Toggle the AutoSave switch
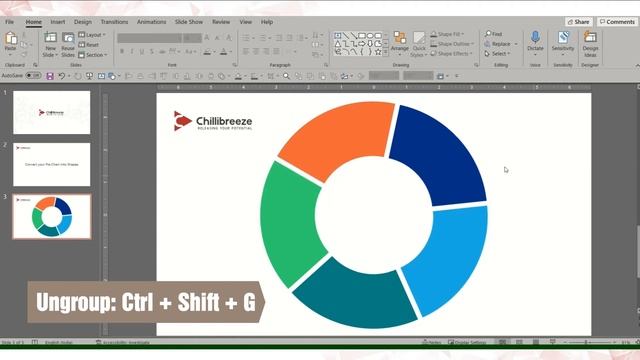This screenshot has height=360, width=640. pos(33,76)
